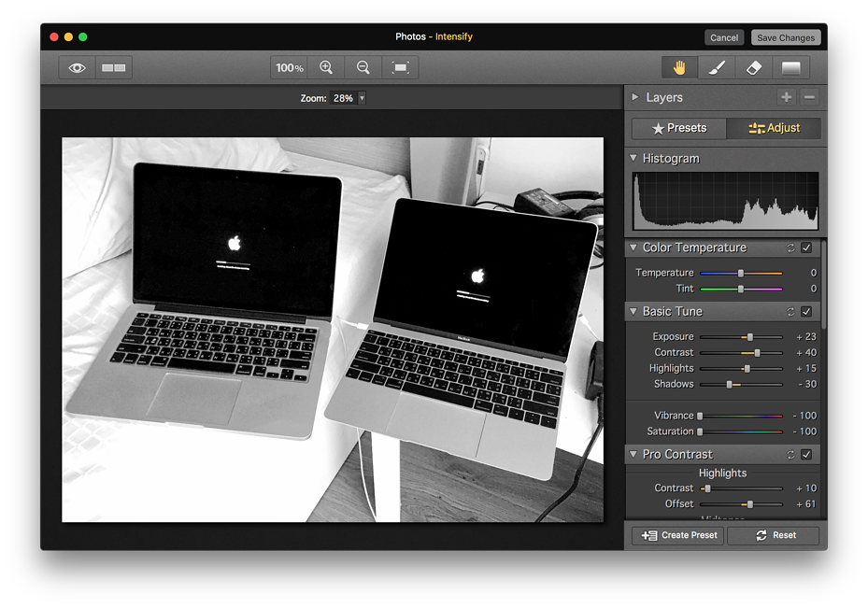
Task: Switch to the Presets tab
Action: click(679, 128)
